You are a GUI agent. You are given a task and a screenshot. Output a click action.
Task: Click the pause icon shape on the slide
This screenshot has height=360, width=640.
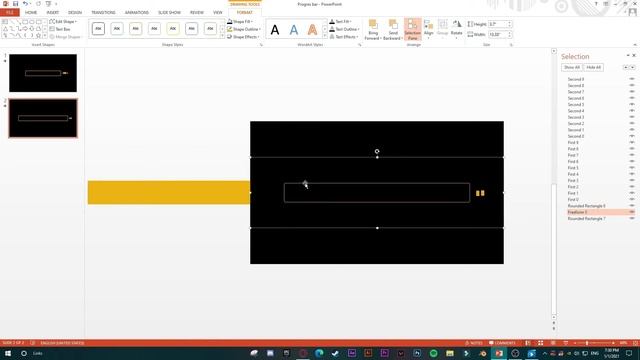(480, 193)
